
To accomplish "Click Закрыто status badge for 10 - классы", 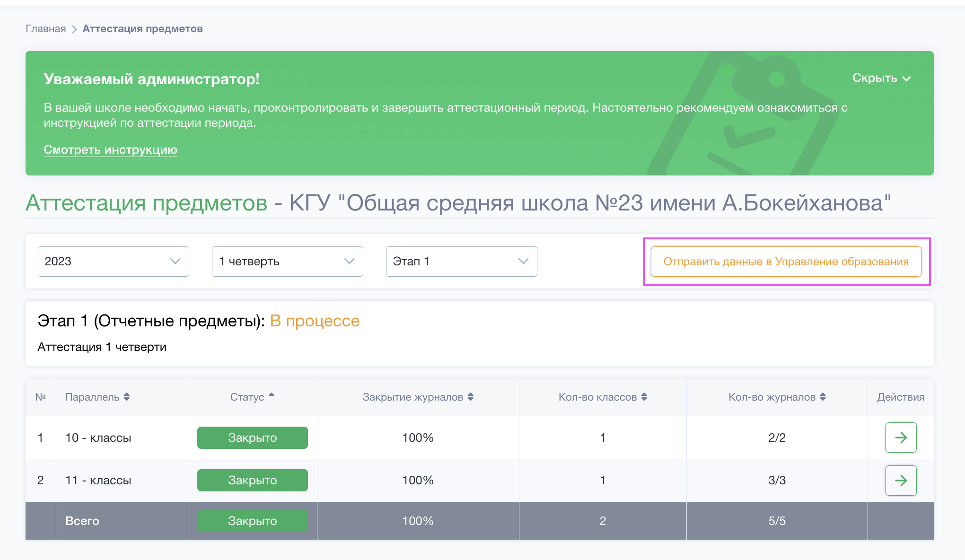I will click(x=253, y=437).
